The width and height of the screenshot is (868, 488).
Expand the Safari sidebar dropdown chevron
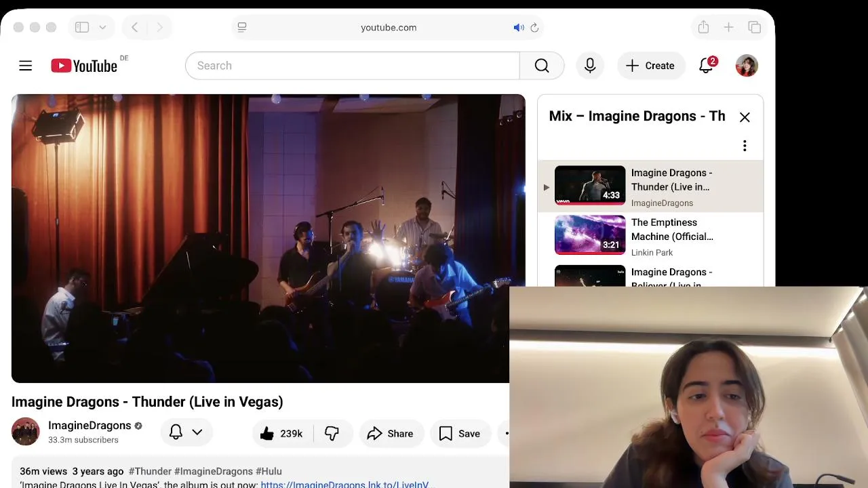point(102,27)
